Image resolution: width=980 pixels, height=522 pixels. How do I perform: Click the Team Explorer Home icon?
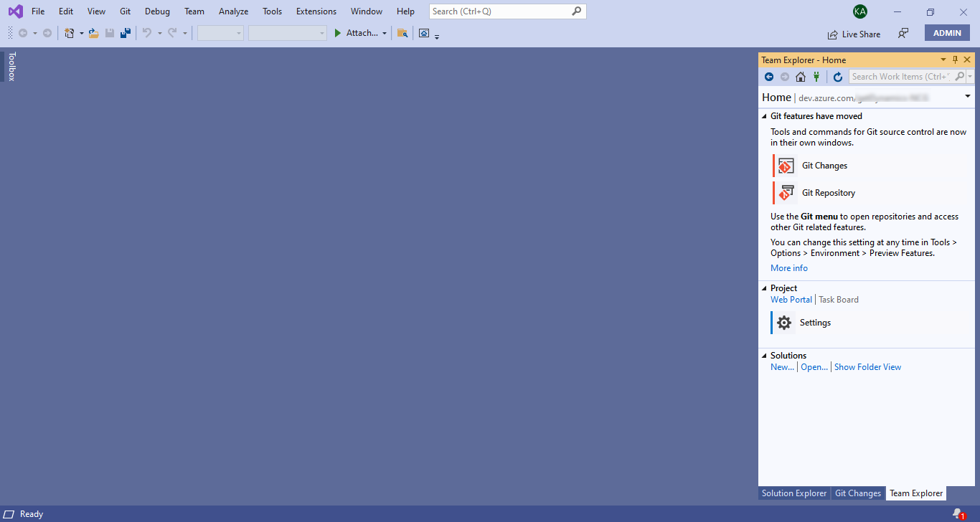[801, 77]
